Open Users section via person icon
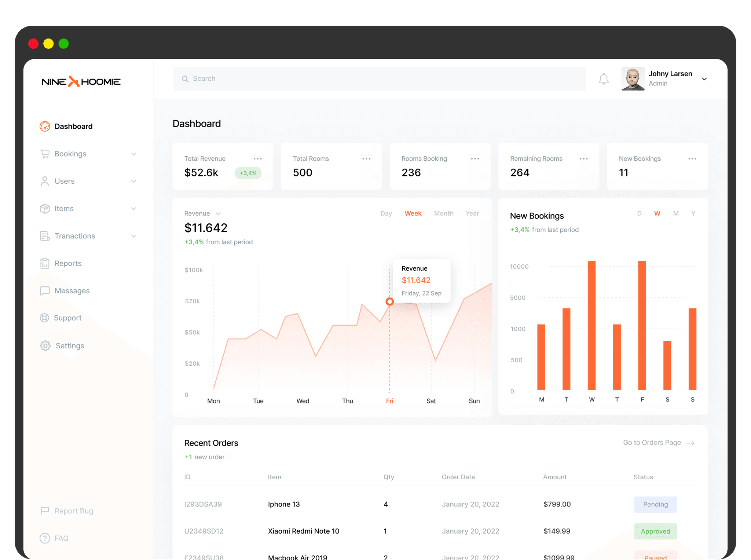 [x=45, y=181]
